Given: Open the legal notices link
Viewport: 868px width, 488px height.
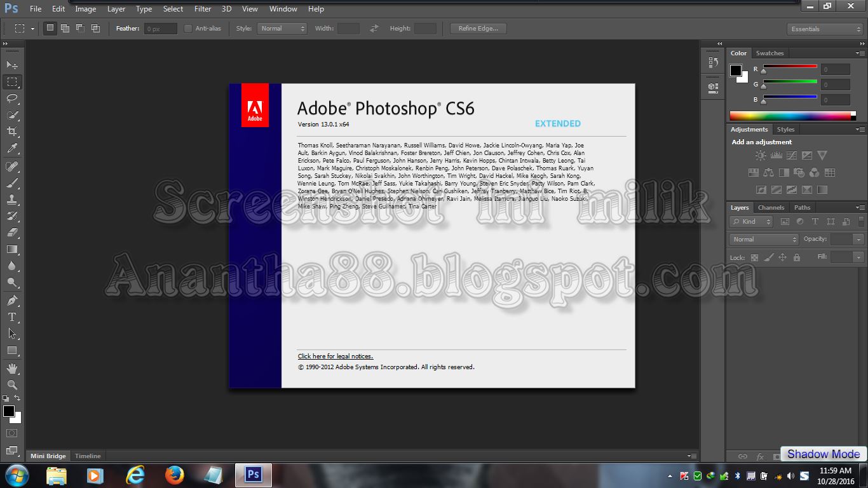Looking at the screenshot, I should [x=336, y=356].
